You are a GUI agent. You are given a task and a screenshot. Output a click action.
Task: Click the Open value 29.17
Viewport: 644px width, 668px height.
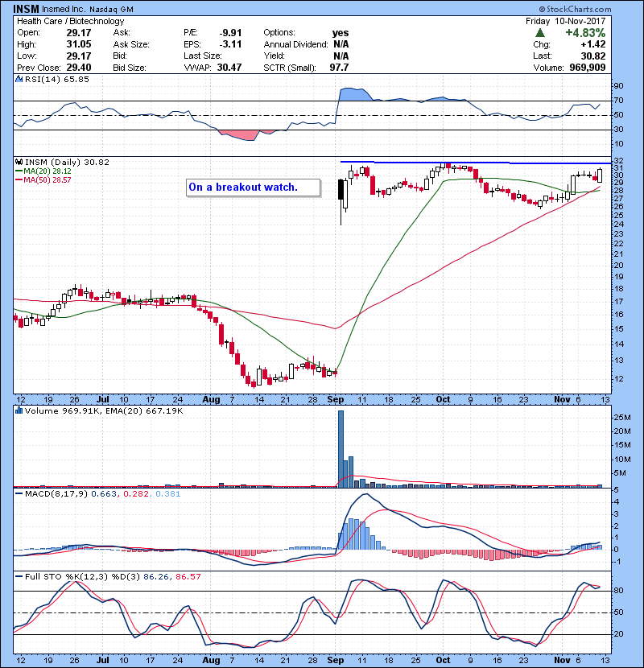point(79,33)
